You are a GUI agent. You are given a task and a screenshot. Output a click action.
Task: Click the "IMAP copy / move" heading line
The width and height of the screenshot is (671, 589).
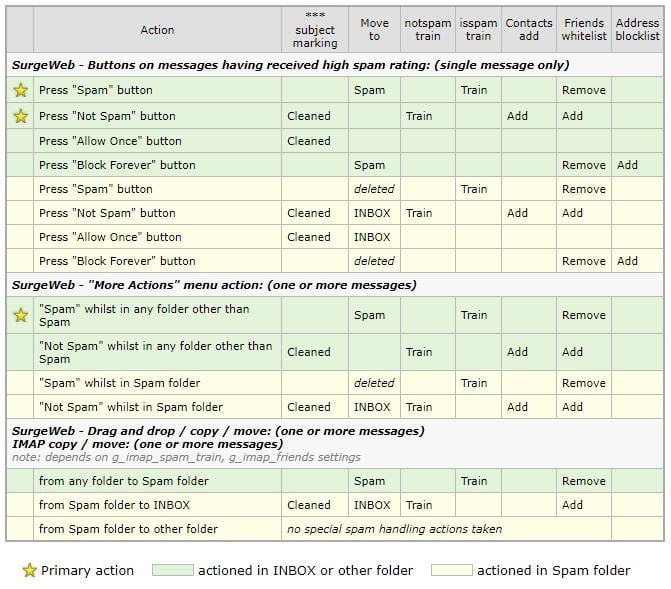[x=148, y=444]
